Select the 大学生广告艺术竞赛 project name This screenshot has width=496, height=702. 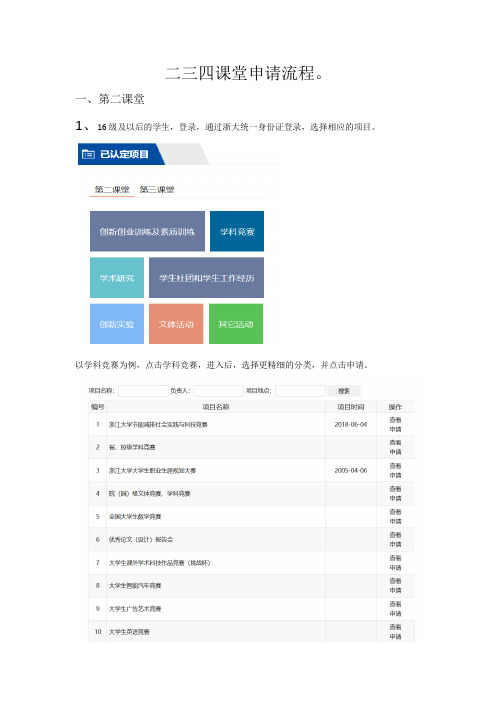click(135, 609)
